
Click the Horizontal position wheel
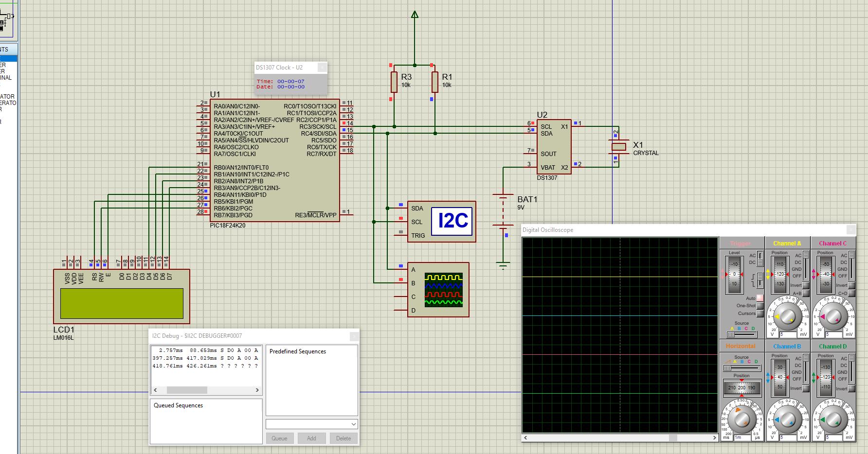(741, 388)
